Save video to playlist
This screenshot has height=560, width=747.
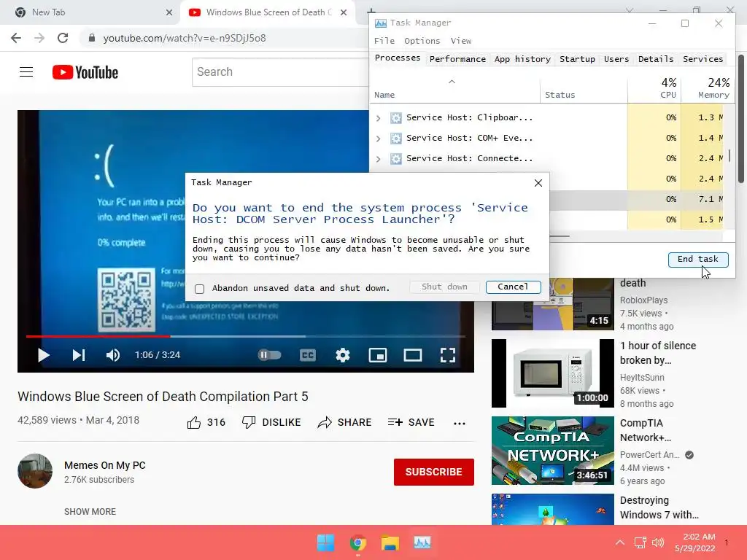(x=411, y=422)
